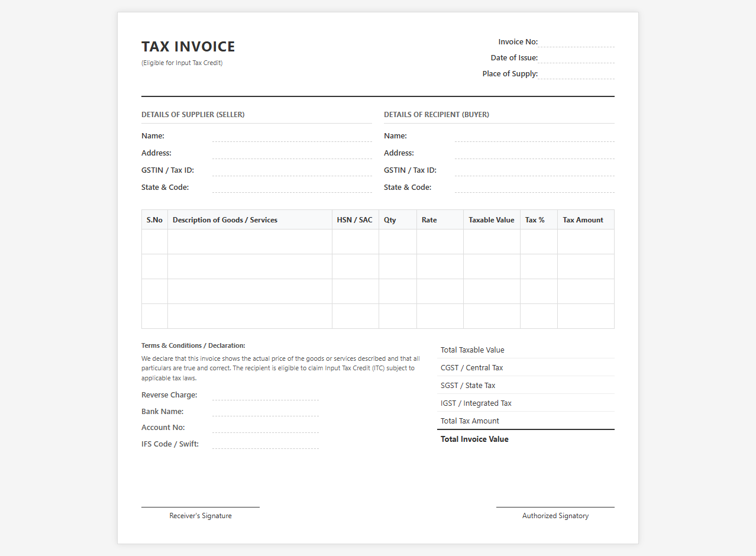The height and width of the screenshot is (556, 756).
Task: Click the Total Invoice Value row
Action: pos(526,439)
